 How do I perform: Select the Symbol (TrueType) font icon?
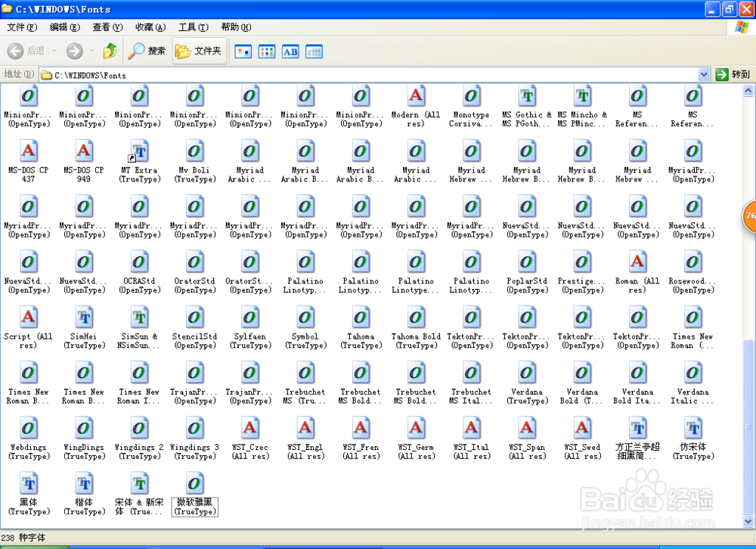coord(305,317)
